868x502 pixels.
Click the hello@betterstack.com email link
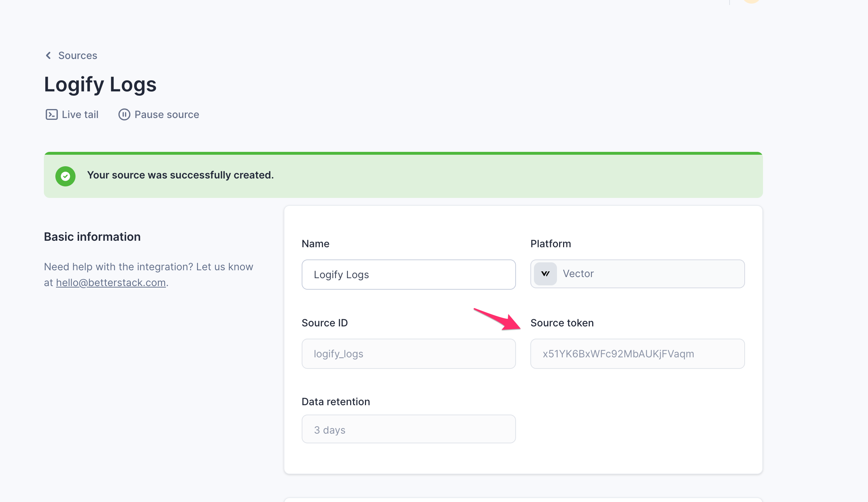(111, 282)
